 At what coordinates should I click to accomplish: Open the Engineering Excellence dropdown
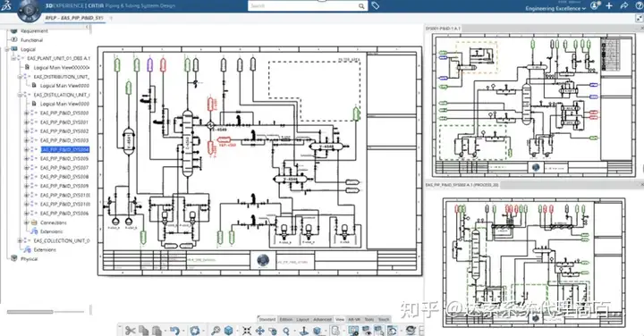555,8
